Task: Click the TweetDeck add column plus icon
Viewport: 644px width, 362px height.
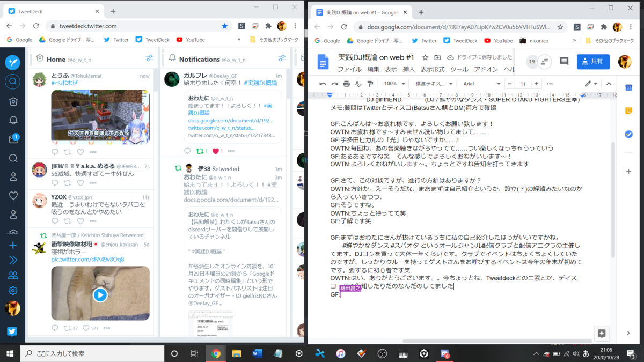Action: click(x=13, y=245)
